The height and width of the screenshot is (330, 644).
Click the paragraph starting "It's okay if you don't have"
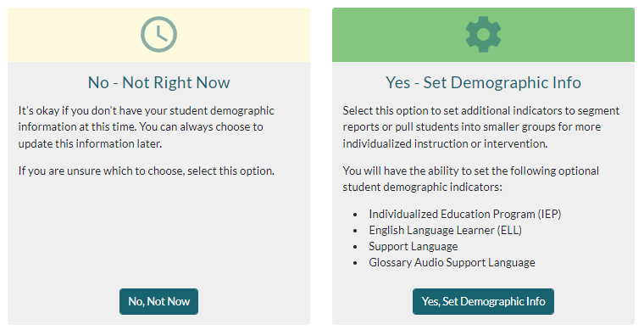click(147, 127)
